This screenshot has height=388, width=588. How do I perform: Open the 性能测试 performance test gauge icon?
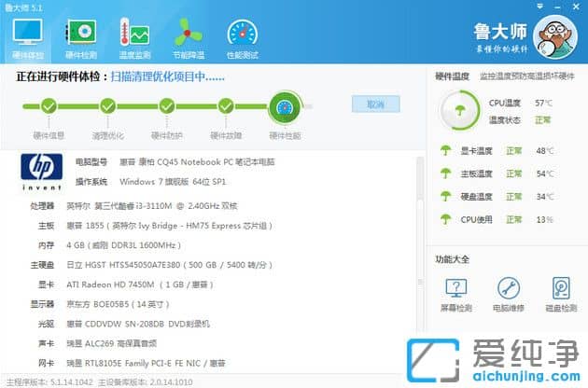pyautogui.click(x=243, y=37)
